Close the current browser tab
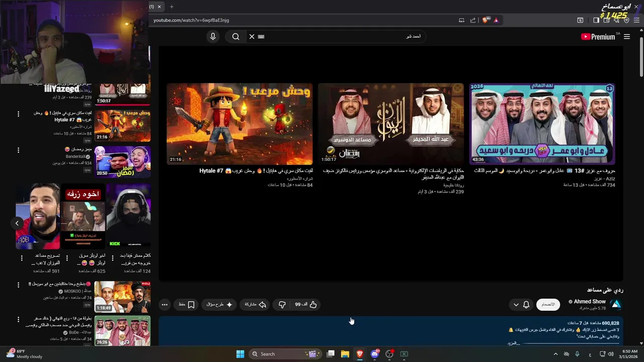This screenshot has width=644, height=362. [159, 7]
